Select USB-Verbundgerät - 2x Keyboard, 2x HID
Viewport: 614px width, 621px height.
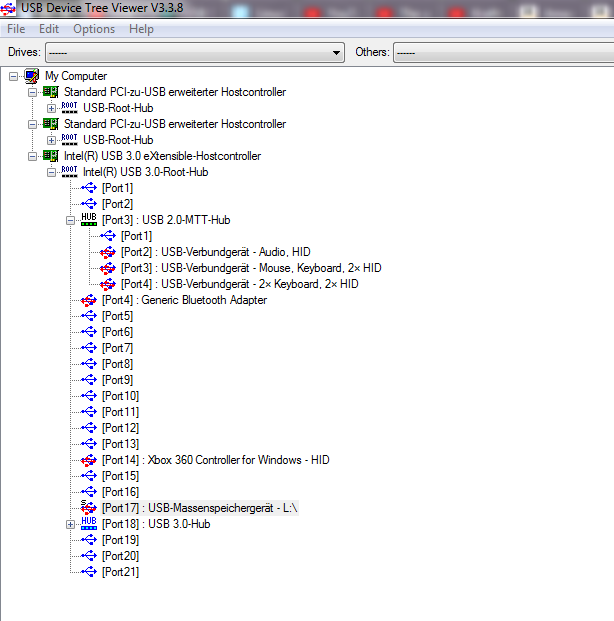point(240,284)
